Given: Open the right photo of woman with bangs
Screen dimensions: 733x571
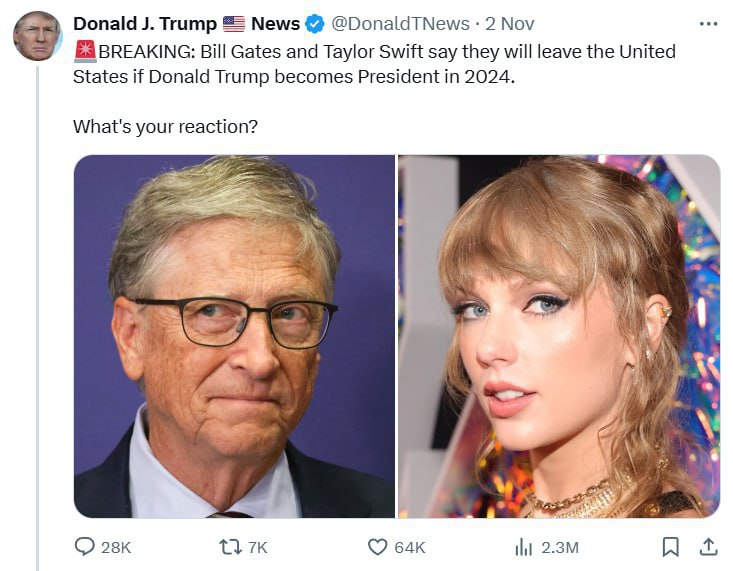Looking at the screenshot, I should pyautogui.click(x=559, y=336).
